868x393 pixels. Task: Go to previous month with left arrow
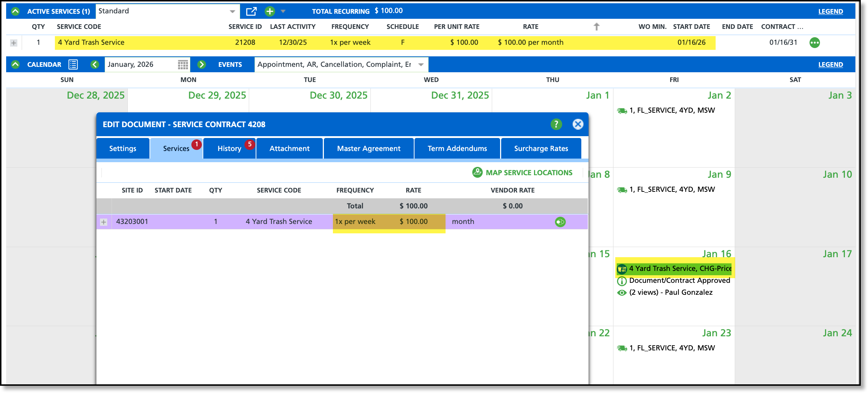coord(95,65)
